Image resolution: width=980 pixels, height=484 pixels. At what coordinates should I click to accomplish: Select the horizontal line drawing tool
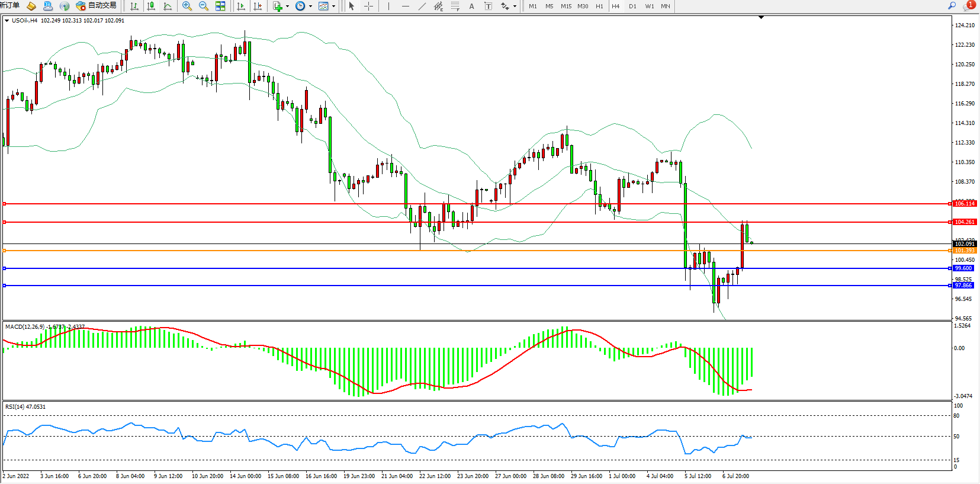pyautogui.click(x=405, y=6)
